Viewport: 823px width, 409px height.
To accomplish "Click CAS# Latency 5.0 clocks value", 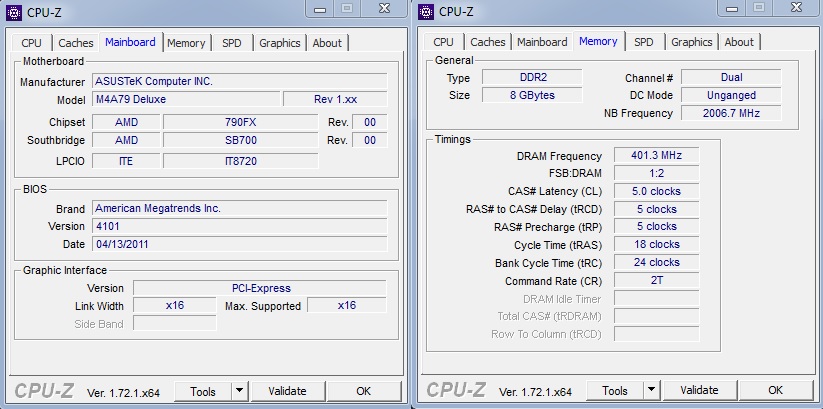I will click(x=657, y=191).
